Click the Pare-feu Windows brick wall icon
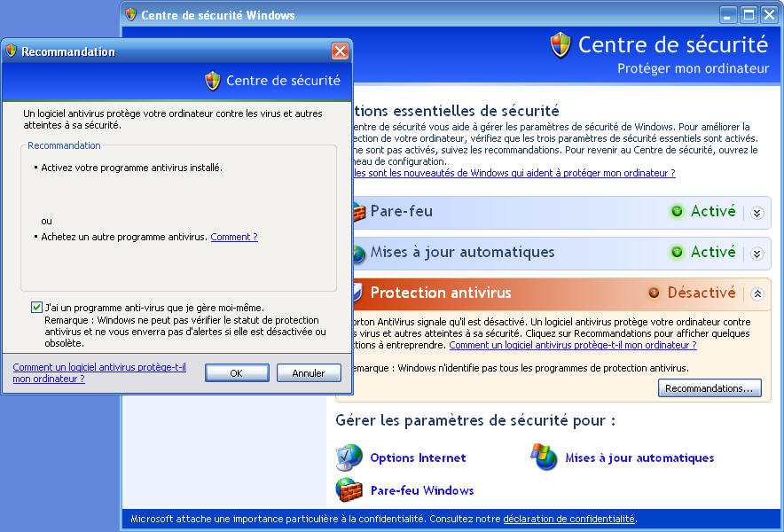784x532 pixels. (x=349, y=490)
